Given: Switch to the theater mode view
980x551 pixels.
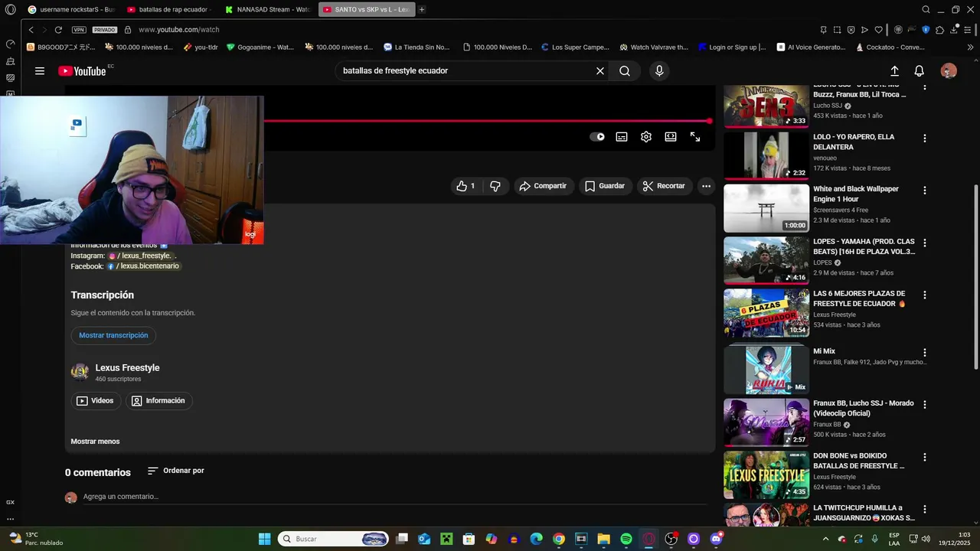Looking at the screenshot, I should [x=671, y=137].
